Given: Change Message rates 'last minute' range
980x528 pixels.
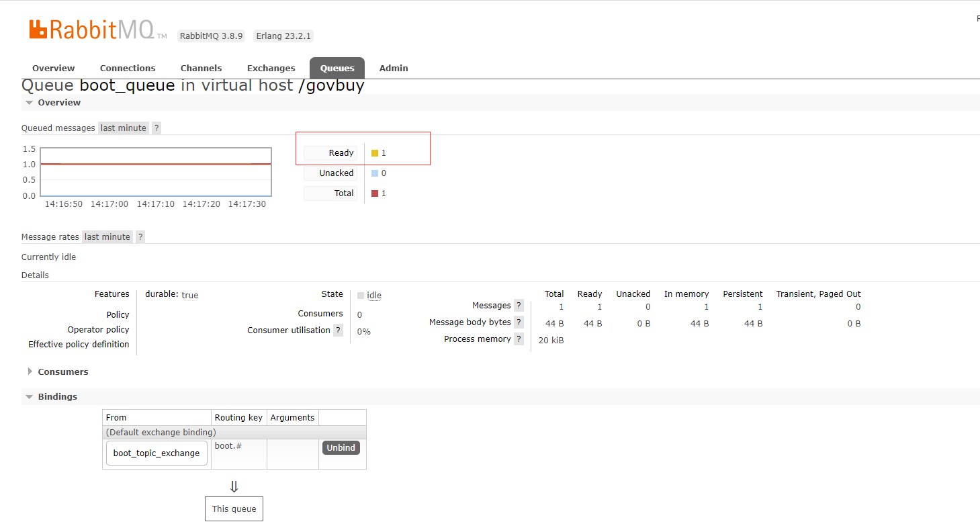Looking at the screenshot, I should coord(107,237).
